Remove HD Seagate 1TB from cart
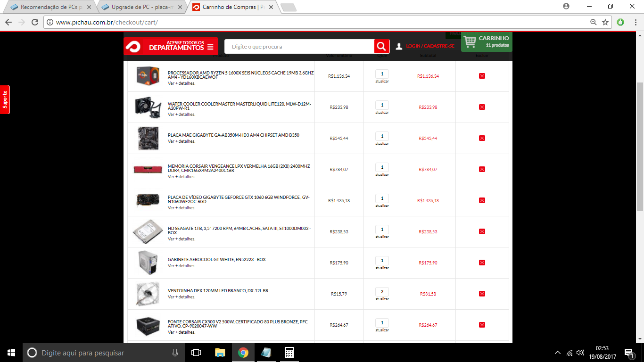The image size is (644, 362). click(x=482, y=231)
